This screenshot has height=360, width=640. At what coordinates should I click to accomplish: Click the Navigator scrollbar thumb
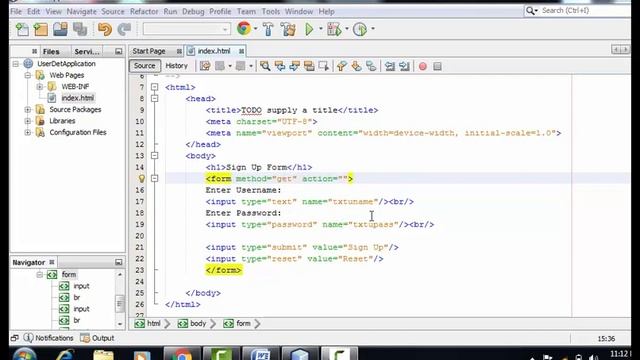(x=120, y=304)
